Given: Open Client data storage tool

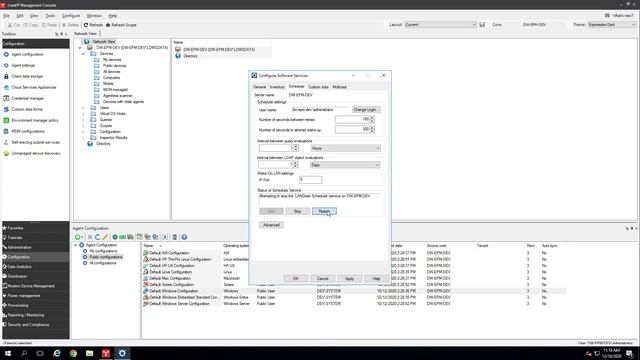Looking at the screenshot, I should [27, 76].
